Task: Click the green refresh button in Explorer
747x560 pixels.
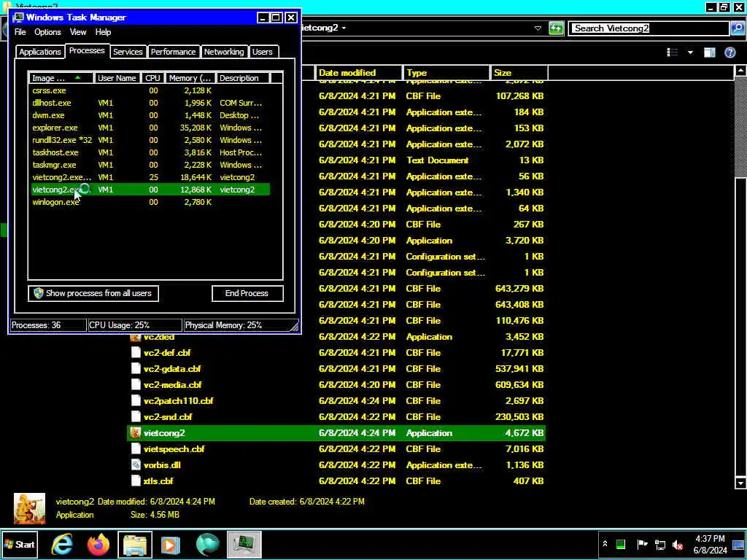Action: tap(556, 28)
